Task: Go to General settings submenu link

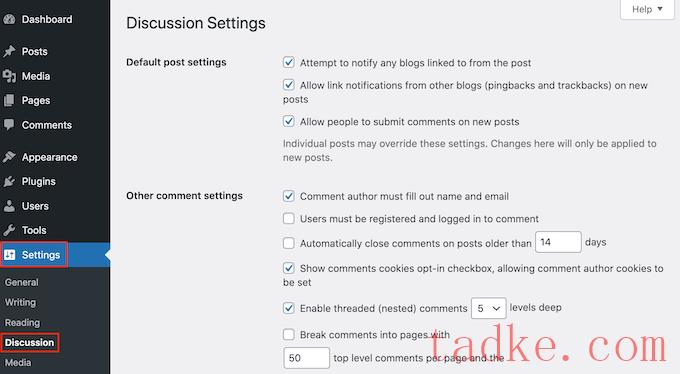Action: point(22,282)
